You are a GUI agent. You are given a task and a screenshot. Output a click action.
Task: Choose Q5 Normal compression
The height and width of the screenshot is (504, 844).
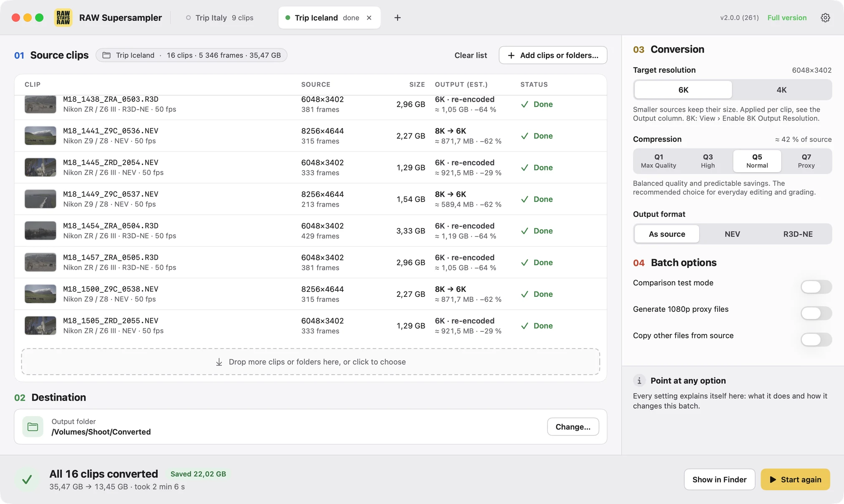[x=757, y=161]
